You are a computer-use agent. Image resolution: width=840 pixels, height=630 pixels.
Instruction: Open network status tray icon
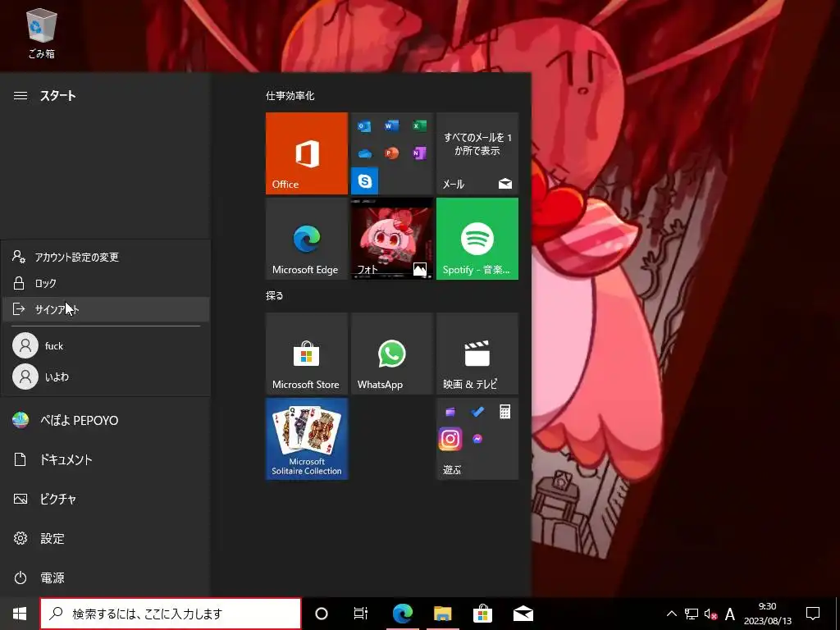coord(691,614)
